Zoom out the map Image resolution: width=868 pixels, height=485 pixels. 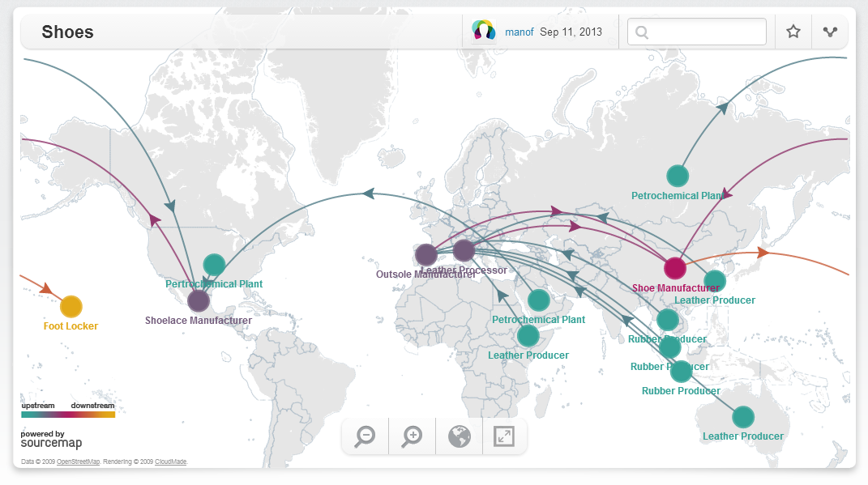click(x=366, y=436)
